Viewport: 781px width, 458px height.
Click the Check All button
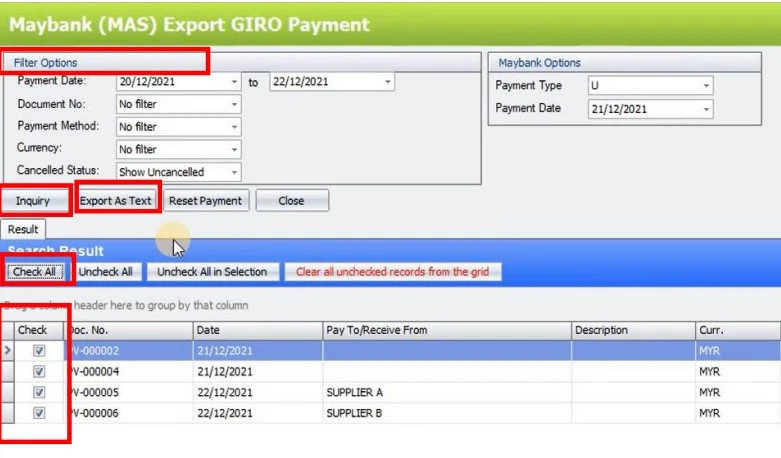35,272
